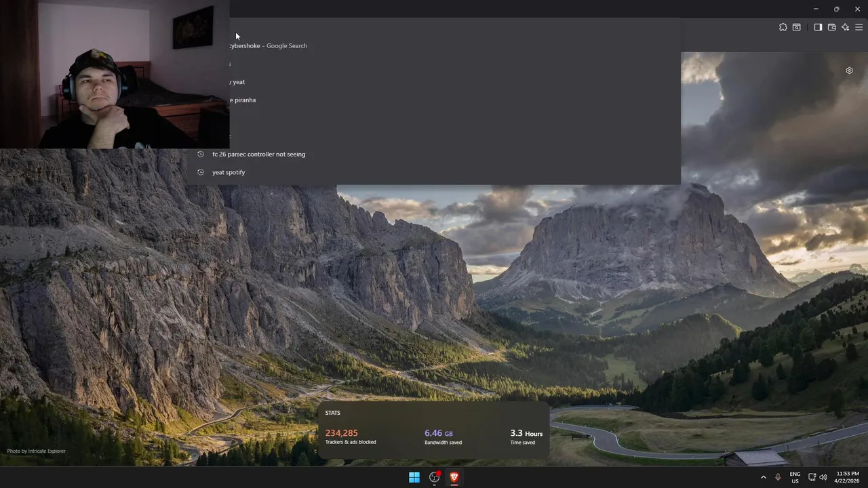Minimize the Brave browser window
Screen dimensions: 868x488
pyautogui.click(x=816, y=9)
